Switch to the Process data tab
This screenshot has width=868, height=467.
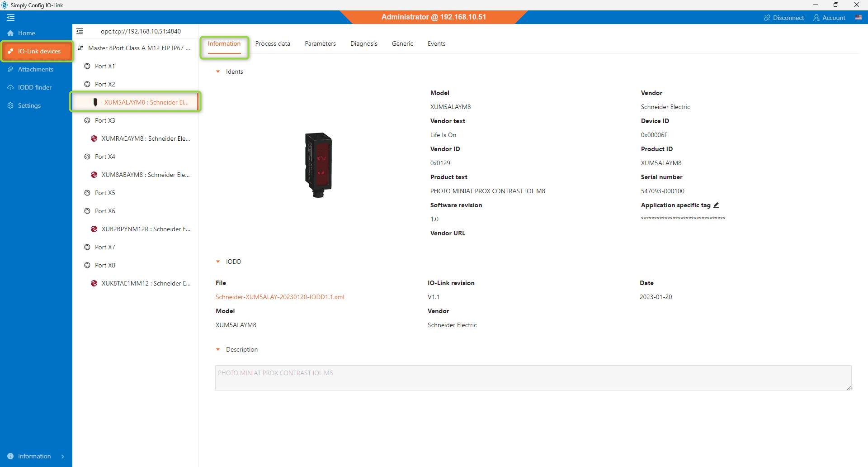coord(272,43)
